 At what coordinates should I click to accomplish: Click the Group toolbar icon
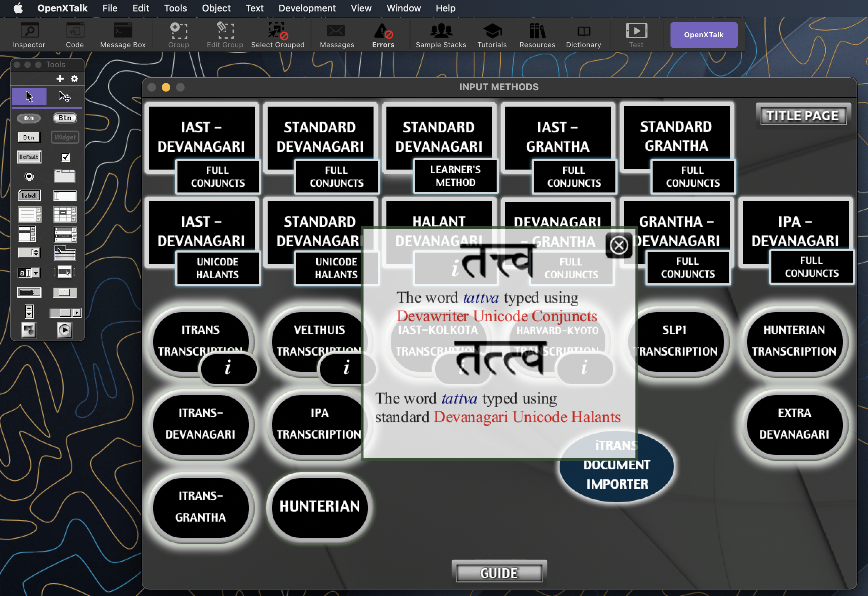[179, 35]
